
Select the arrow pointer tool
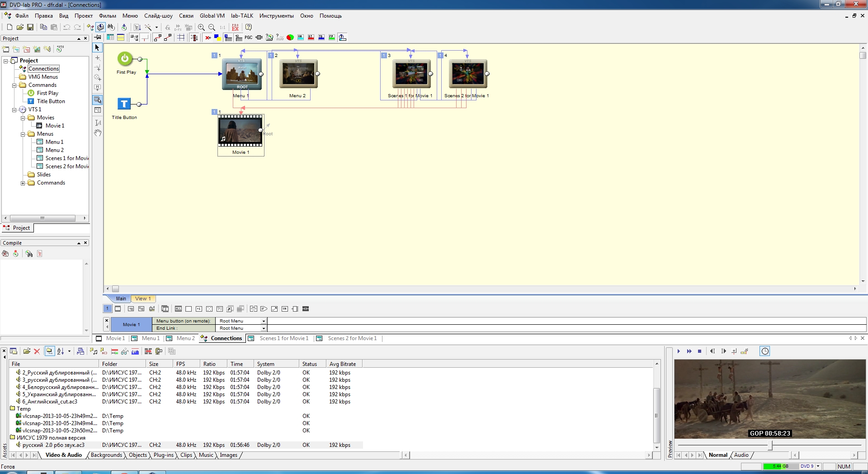(x=97, y=47)
